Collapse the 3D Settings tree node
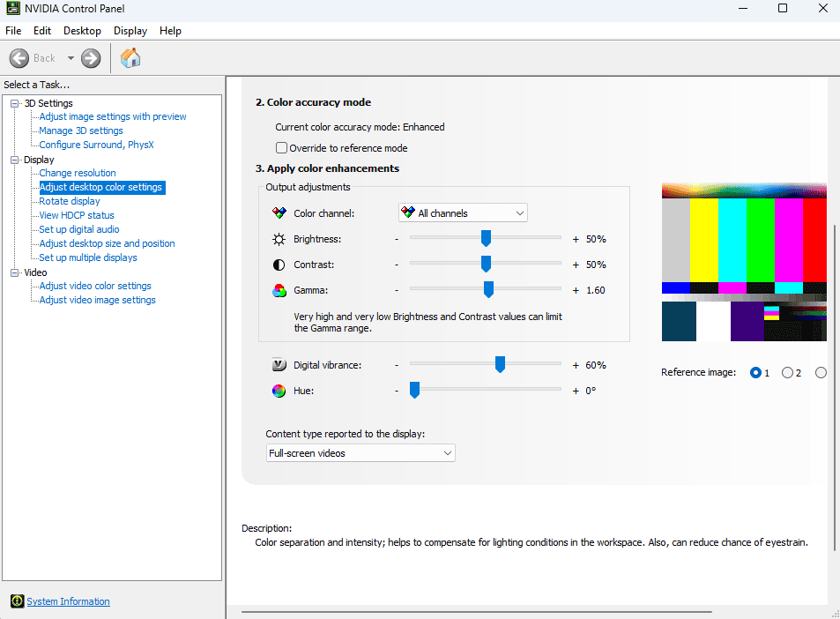This screenshot has height=619, width=840. (x=15, y=104)
